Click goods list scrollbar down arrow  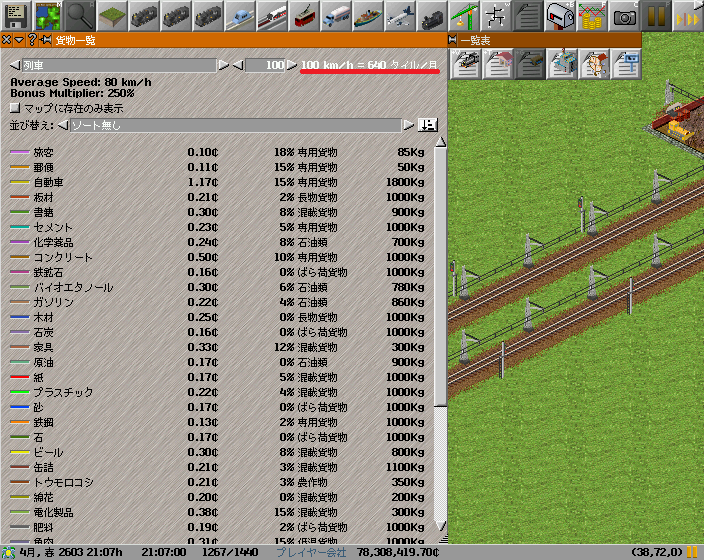click(441, 525)
